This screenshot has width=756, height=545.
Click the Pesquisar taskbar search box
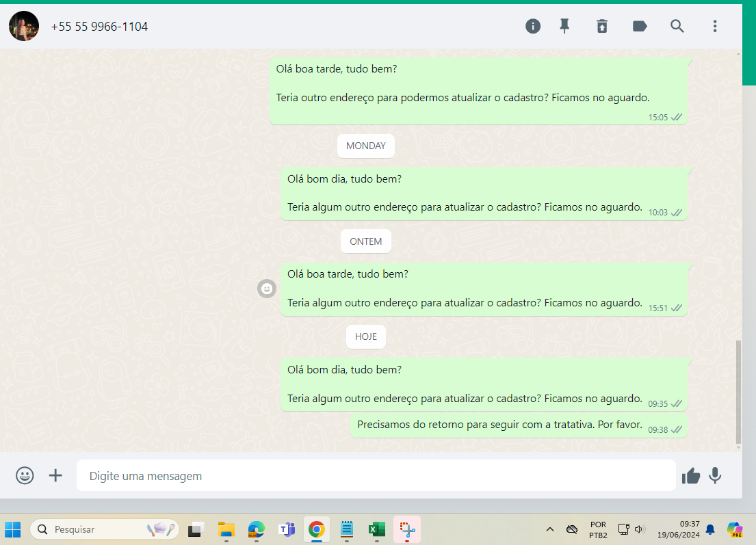[105, 529]
